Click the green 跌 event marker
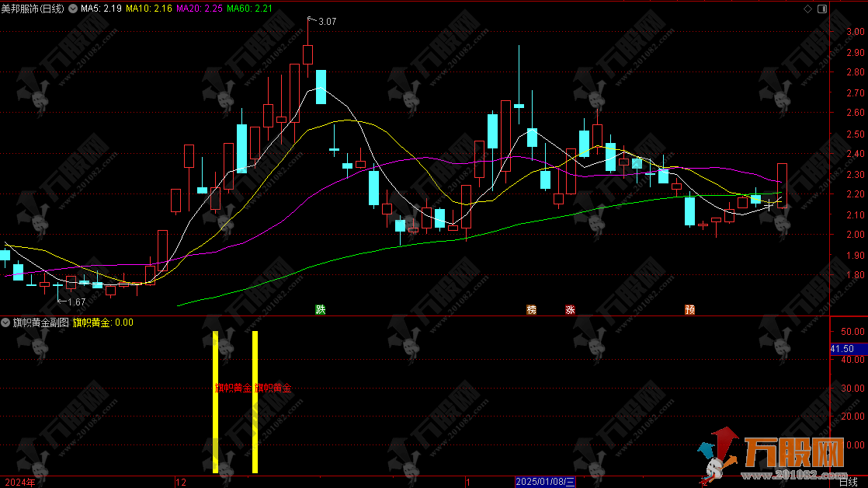This screenshot has height=488, width=868. click(x=321, y=309)
